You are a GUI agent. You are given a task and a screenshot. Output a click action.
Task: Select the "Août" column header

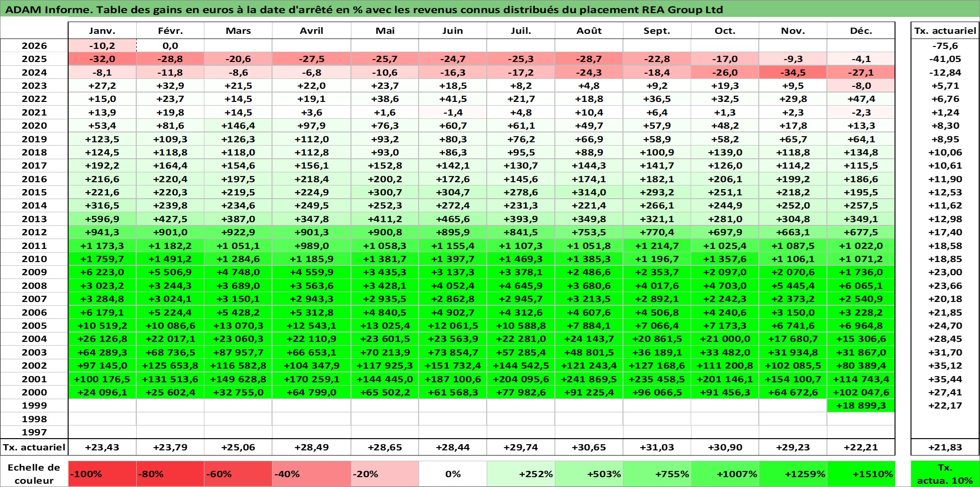point(589,31)
